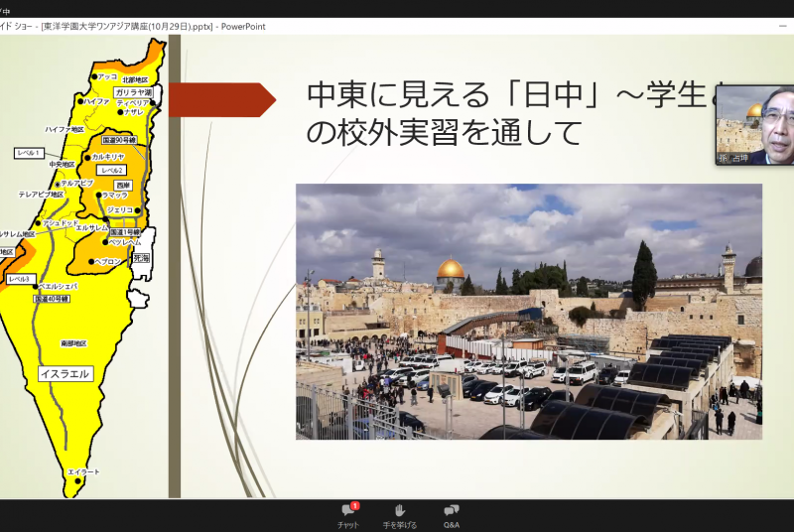Click the 南部地区 region label
The height and width of the screenshot is (532, 794).
(73, 343)
